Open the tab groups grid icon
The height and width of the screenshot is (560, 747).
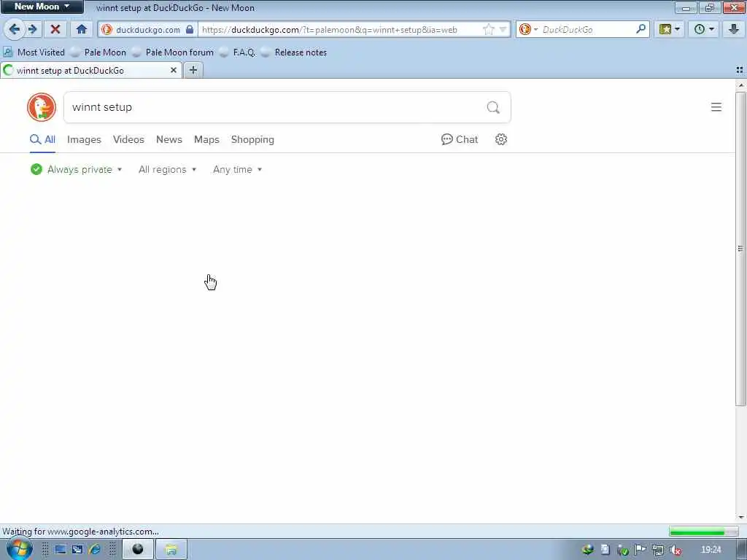(x=740, y=70)
